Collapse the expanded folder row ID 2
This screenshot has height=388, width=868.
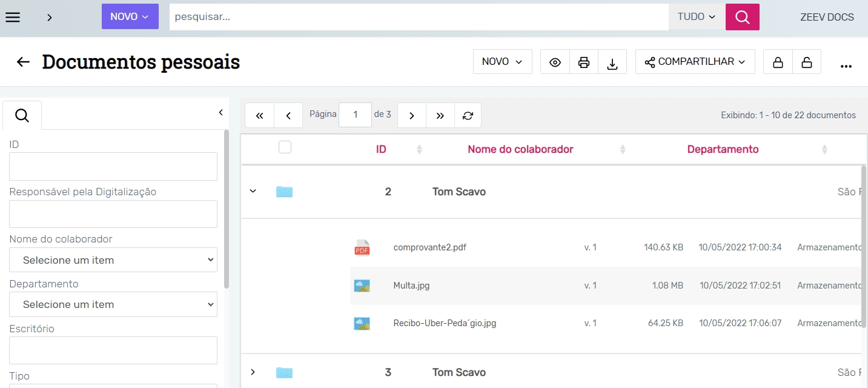coord(253,192)
